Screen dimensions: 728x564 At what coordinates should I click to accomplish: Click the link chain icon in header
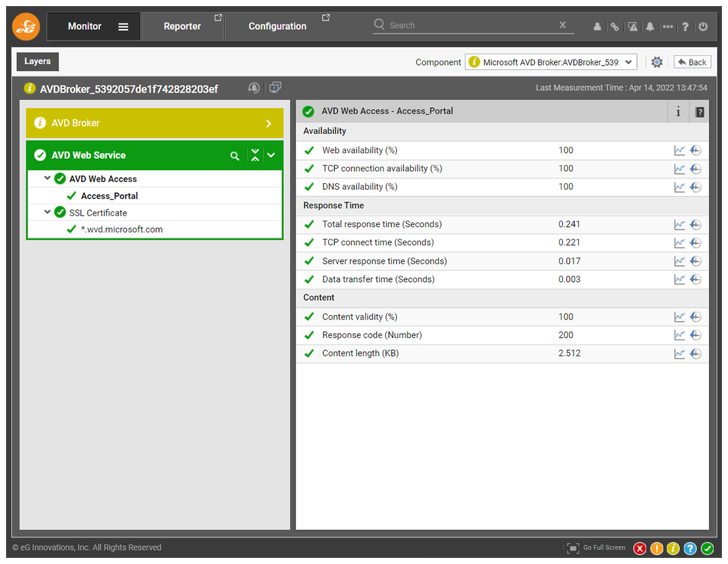coord(615,27)
